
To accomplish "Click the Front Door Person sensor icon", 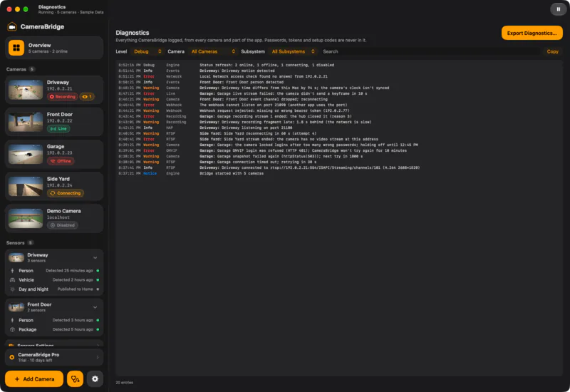I will [12, 320].
